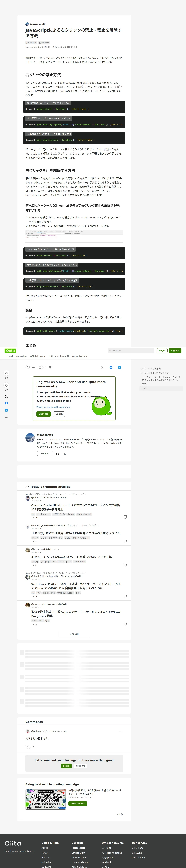This screenshot has height=868, width=186.
Task: Jump to まとめ in the table of contents
Action: click(143, 389)
